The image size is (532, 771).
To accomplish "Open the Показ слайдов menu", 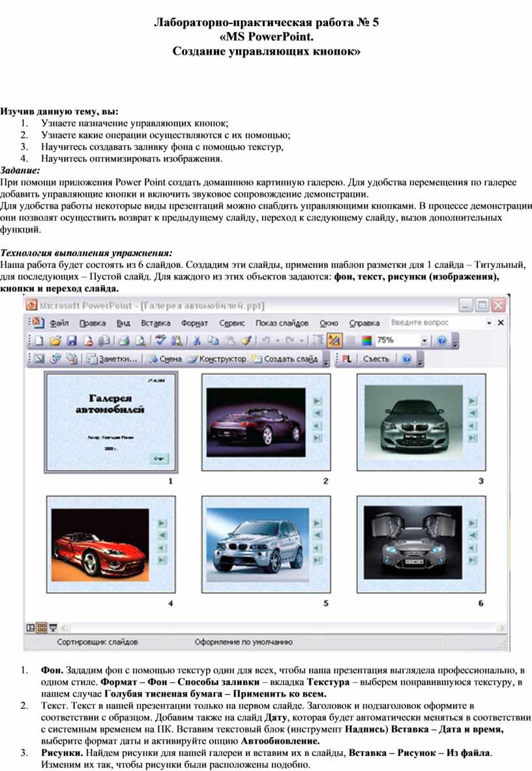I will [282, 323].
